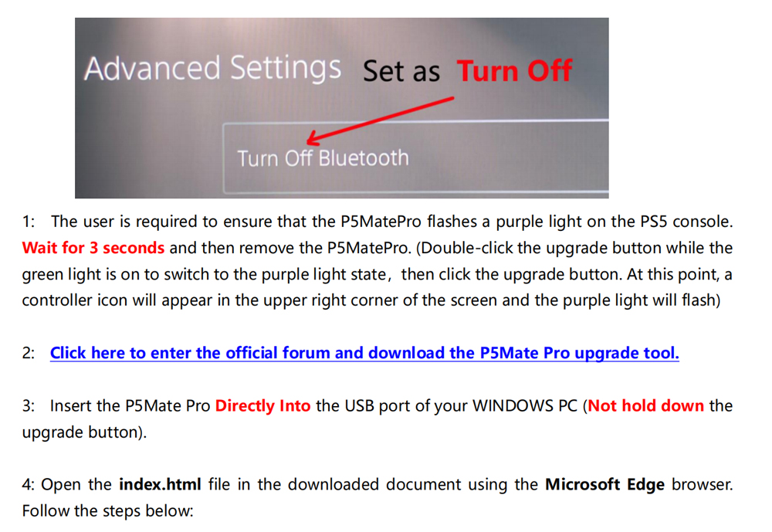This screenshot has width=772, height=532.
Task: Click the red "Turn Off" label
Action: click(514, 71)
